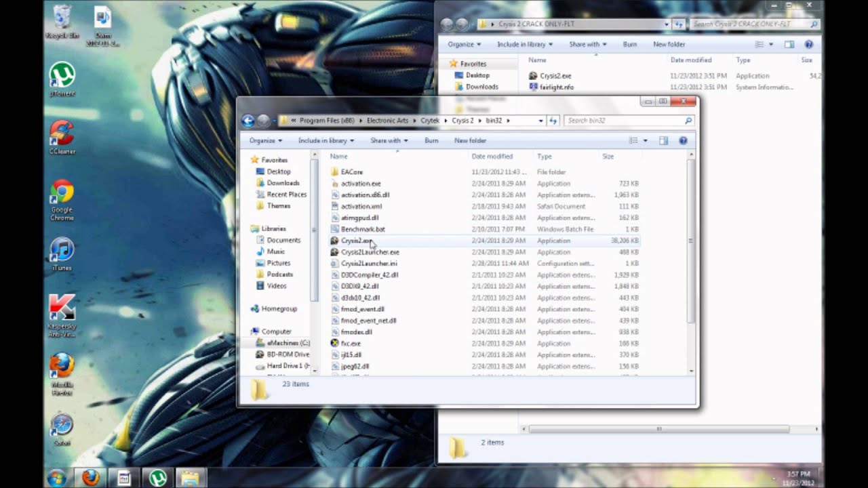The image size is (868, 488).
Task: Show the preview pane in bin32 window
Action: [663, 140]
